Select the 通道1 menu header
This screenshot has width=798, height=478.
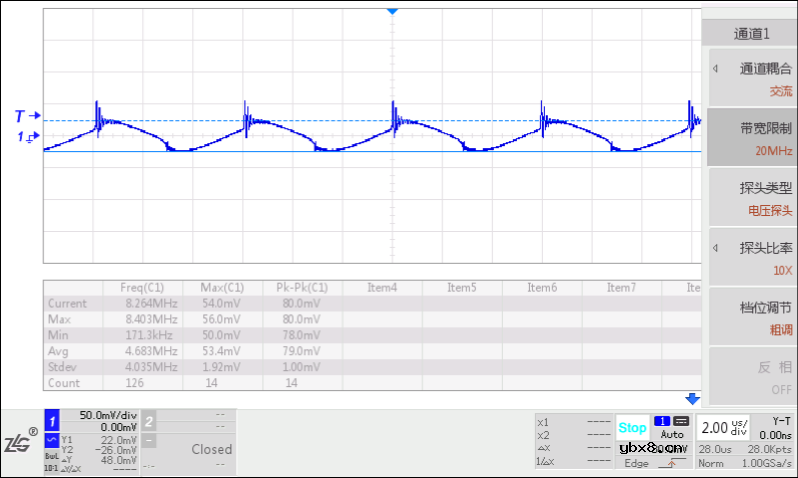coord(752,33)
